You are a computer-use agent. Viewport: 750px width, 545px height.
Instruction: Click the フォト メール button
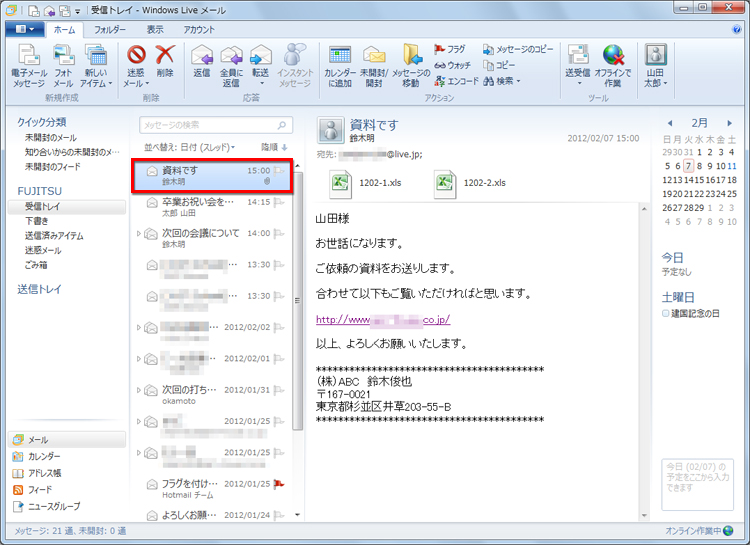click(63, 66)
